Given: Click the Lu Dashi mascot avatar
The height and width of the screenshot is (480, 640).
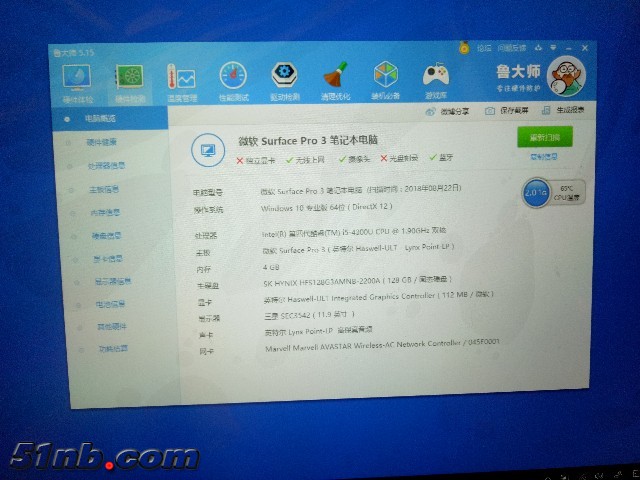Looking at the screenshot, I should coord(567,76).
